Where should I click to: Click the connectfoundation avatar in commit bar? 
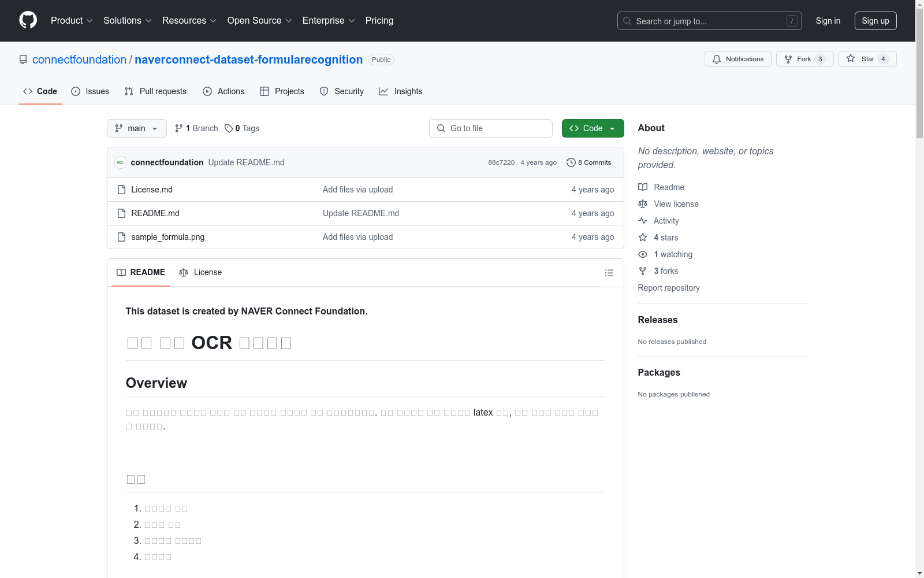pos(120,162)
